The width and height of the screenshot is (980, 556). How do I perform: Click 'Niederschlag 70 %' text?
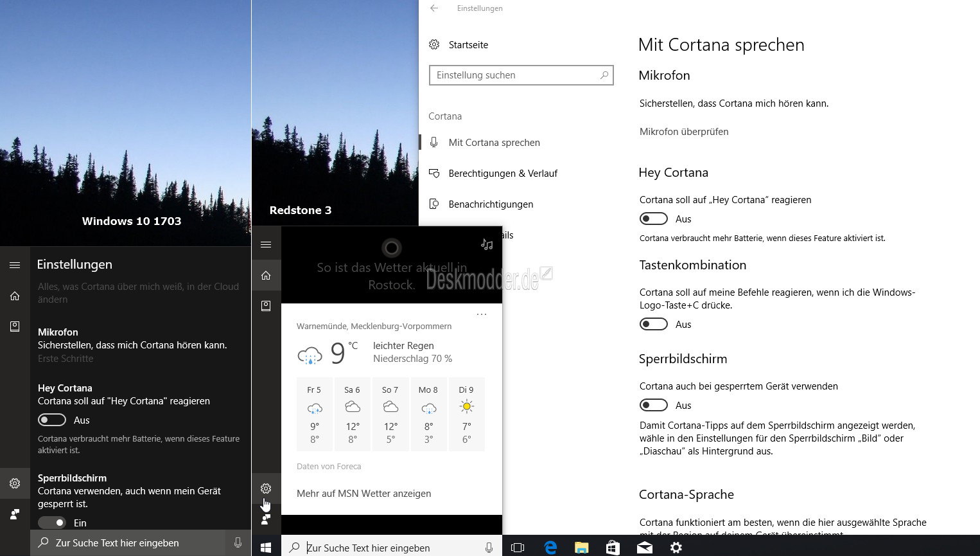click(x=412, y=359)
